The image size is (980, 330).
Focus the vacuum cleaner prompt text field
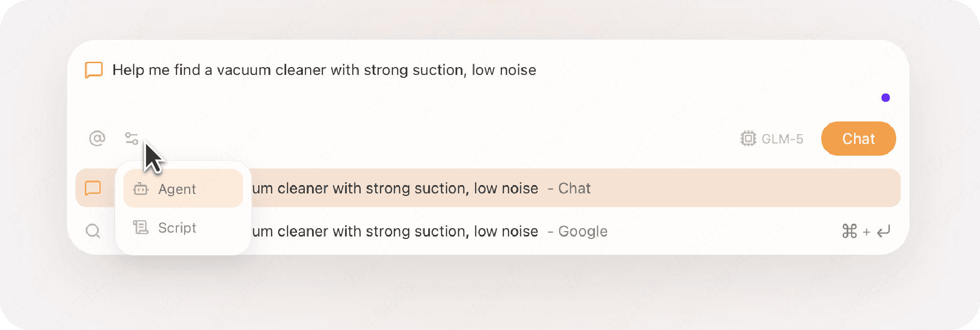tap(324, 70)
